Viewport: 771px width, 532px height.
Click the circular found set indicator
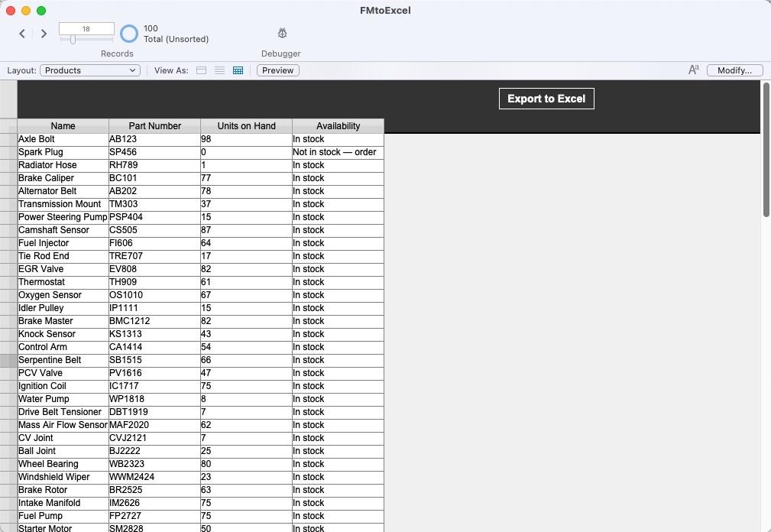click(128, 34)
